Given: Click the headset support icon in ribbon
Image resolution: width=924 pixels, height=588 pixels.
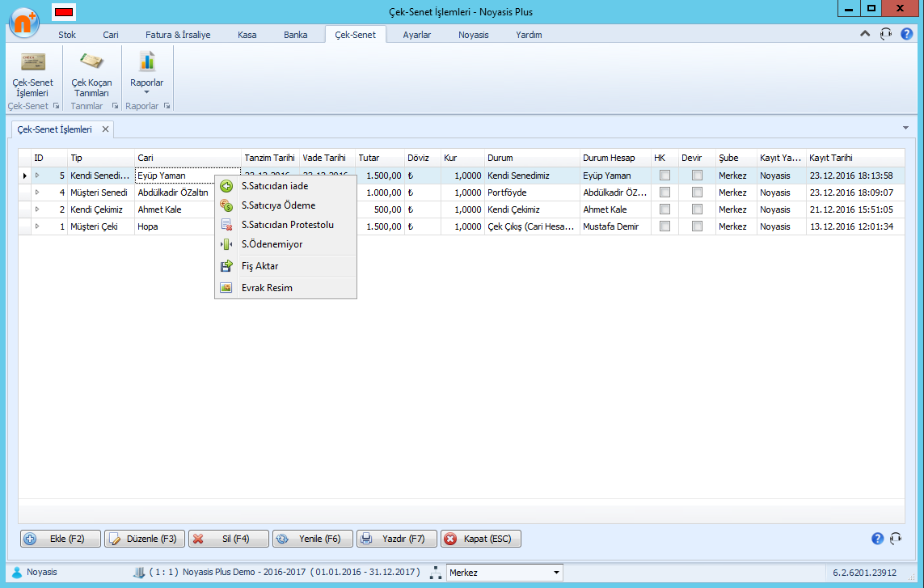Looking at the screenshot, I should 886,34.
